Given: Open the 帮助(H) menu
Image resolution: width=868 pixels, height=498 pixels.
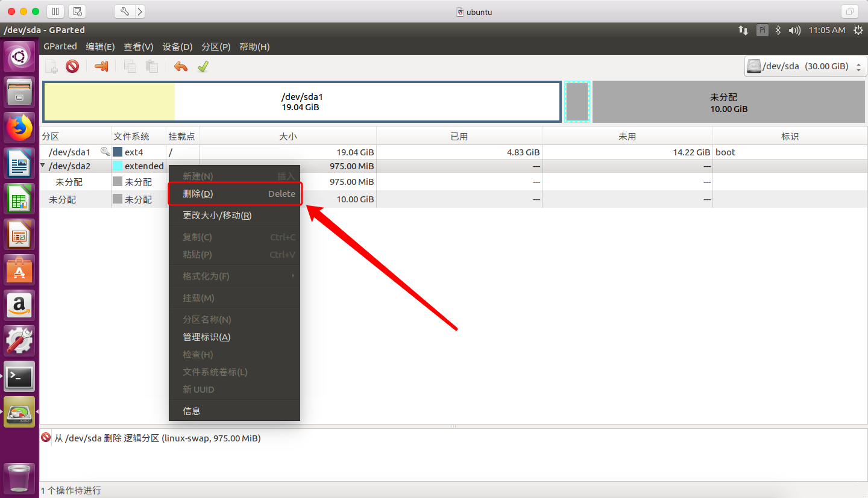Looking at the screenshot, I should click(254, 46).
